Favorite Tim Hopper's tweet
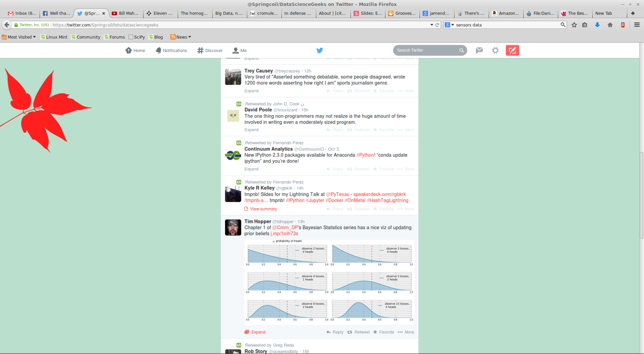Image resolution: width=644 pixels, height=354 pixels. coord(384,332)
